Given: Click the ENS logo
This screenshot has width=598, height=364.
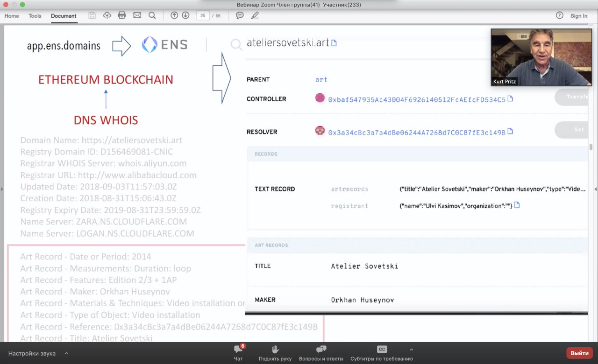Looking at the screenshot, I should (165, 45).
